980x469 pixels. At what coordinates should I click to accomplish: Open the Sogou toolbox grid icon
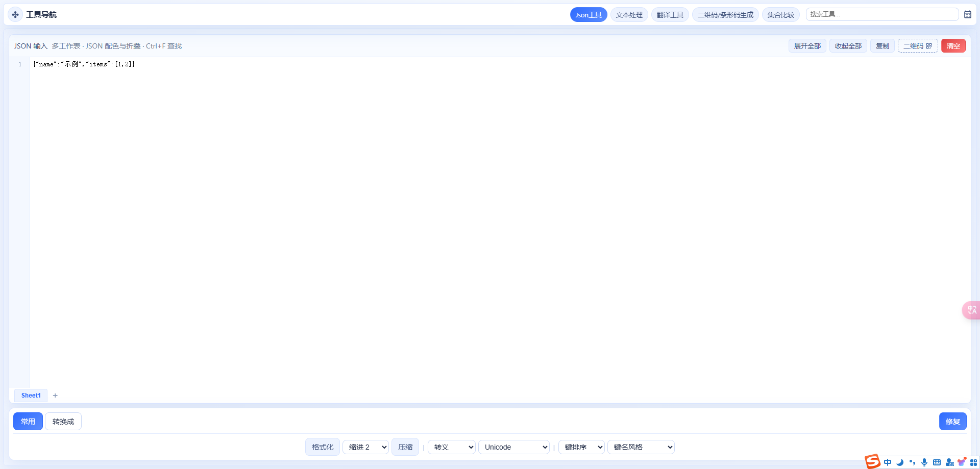[974, 462]
